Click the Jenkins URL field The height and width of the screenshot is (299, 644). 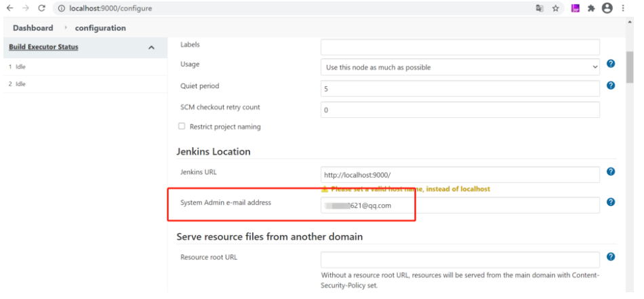point(460,174)
